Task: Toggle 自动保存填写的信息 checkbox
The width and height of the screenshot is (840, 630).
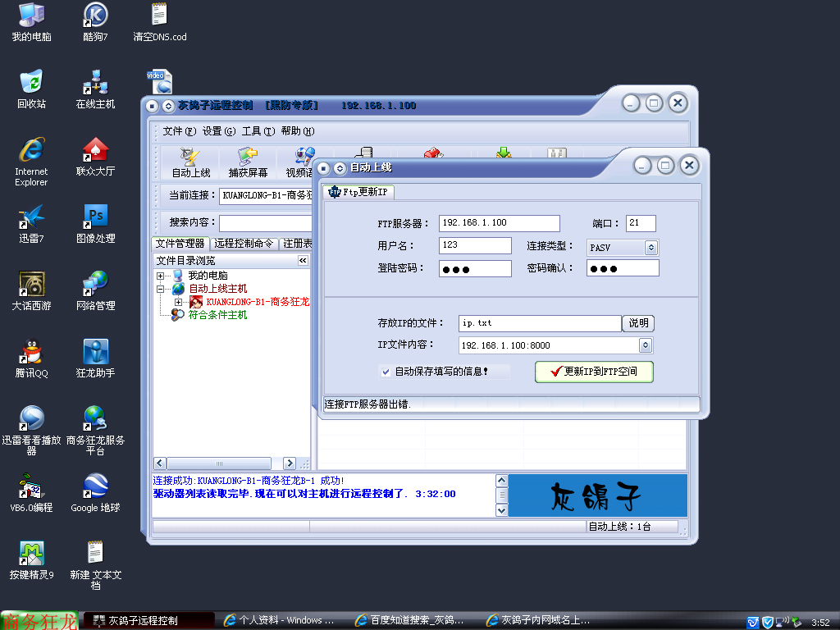Action: pos(386,372)
